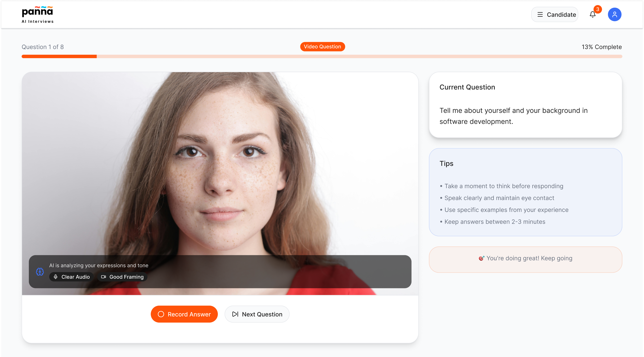Click the Current Question card text
644x357 pixels.
[513, 116]
